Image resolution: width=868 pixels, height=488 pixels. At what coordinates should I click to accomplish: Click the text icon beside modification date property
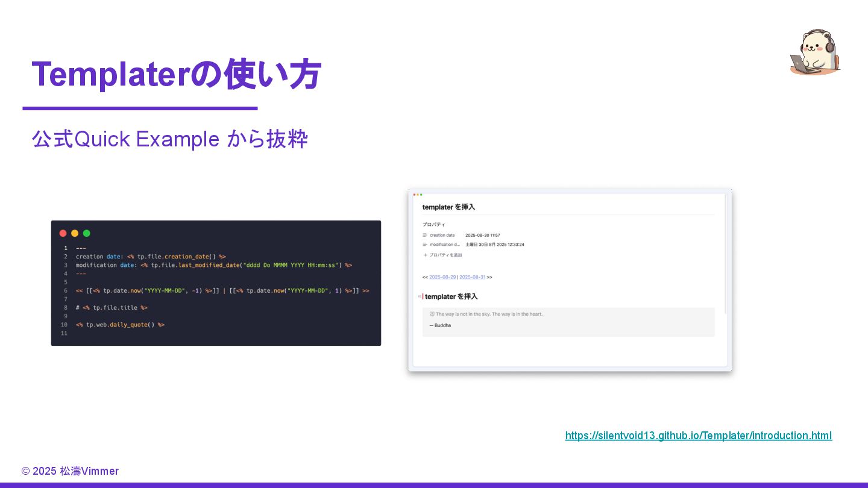point(425,245)
